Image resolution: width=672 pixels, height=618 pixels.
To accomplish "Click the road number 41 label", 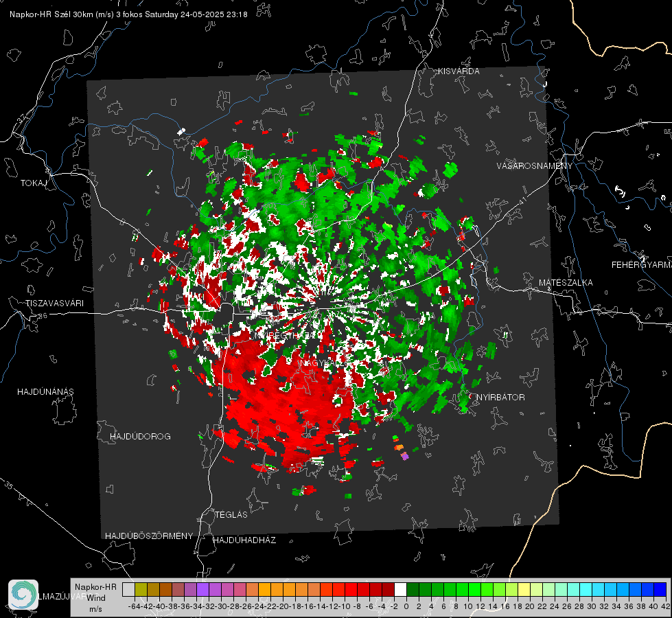I will [522, 201].
